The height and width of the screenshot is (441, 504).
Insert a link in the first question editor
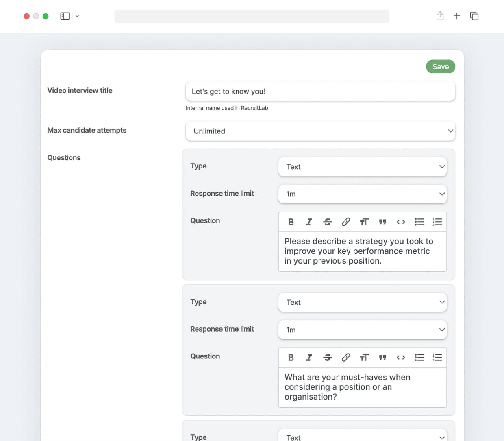[x=346, y=222]
